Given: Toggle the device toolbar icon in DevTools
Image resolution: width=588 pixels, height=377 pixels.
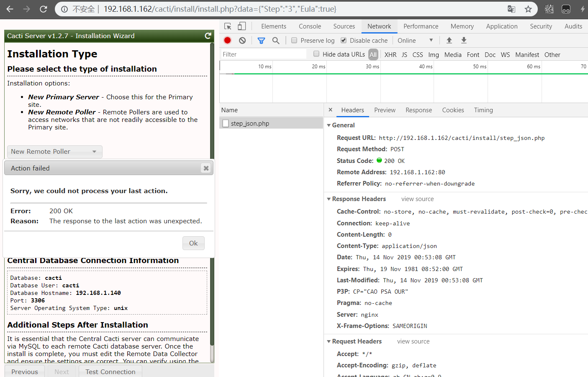Looking at the screenshot, I should (241, 26).
